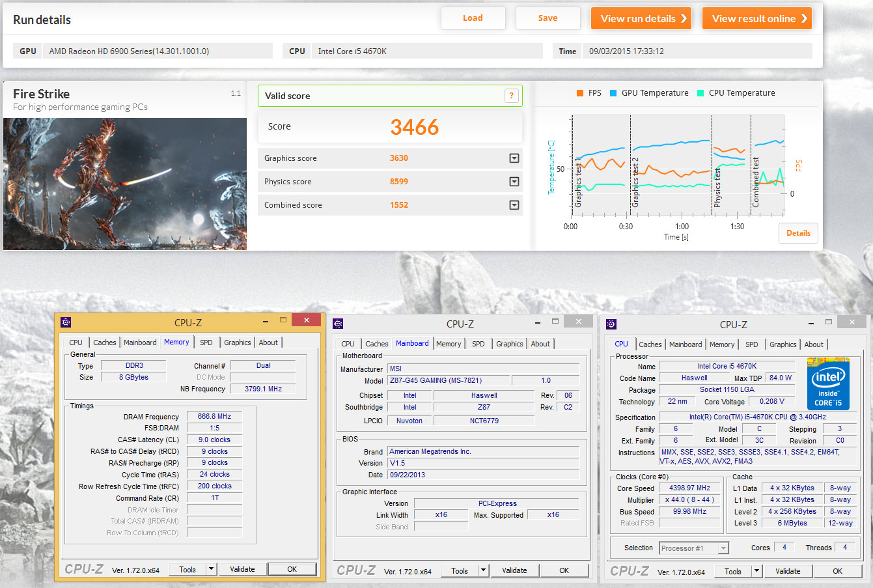Click the blue GPU Temperature legend marker
Image resolution: width=873 pixels, height=588 pixels.
pos(613,93)
